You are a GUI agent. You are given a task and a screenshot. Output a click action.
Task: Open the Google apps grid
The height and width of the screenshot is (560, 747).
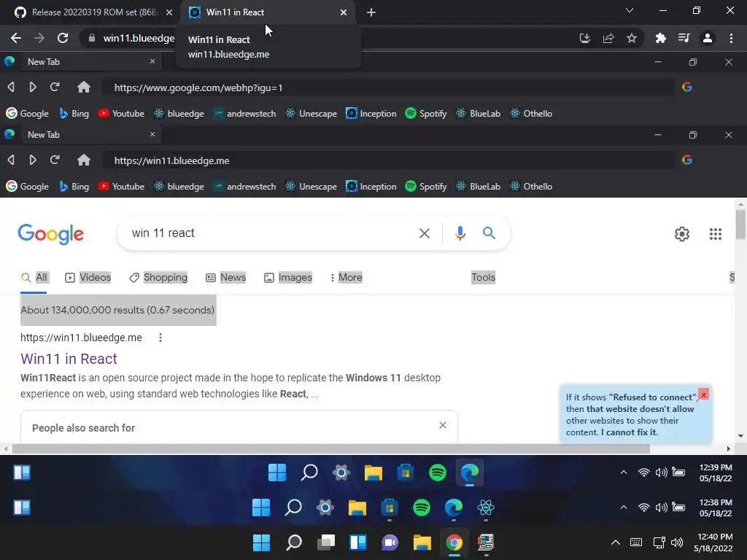[715, 234]
